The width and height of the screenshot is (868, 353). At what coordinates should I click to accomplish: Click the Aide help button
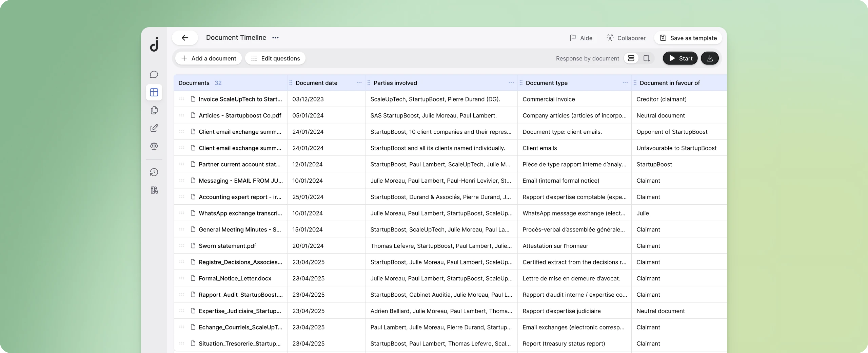pos(581,38)
